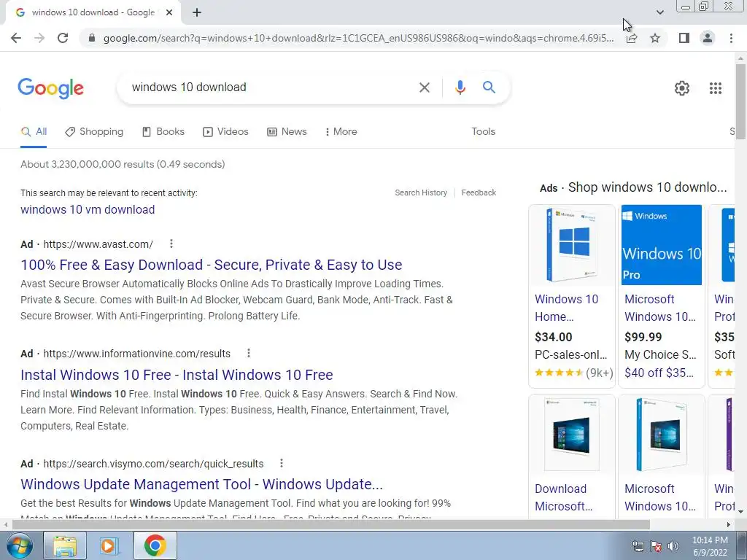Open windows 10 vm download suggestion
The image size is (747, 560).
point(88,209)
